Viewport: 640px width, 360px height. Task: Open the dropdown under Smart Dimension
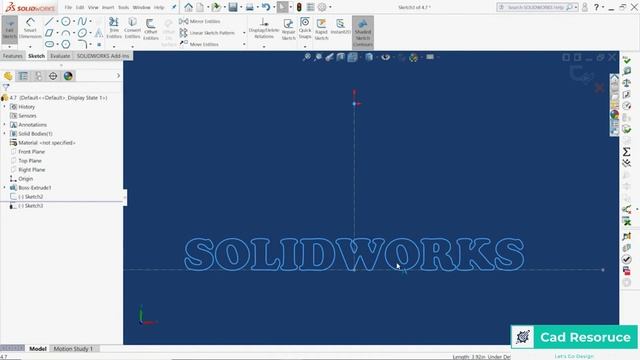31,46
